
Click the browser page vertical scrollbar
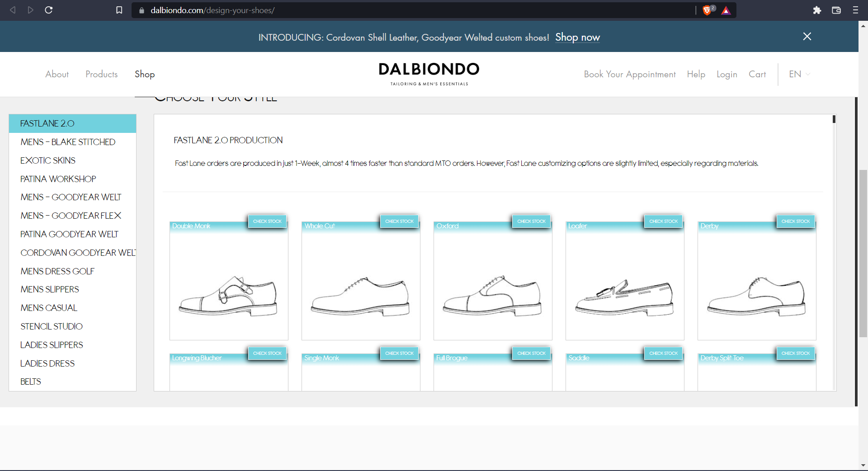[863, 253]
